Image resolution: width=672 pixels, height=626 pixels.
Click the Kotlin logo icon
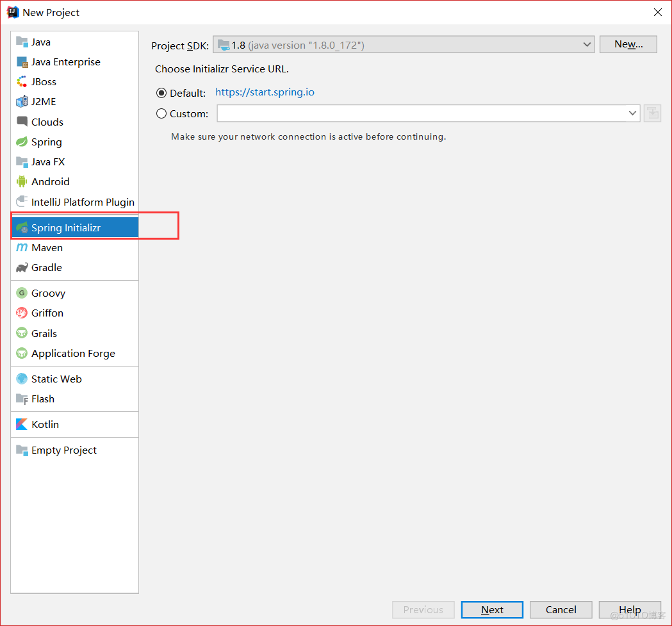(22, 424)
